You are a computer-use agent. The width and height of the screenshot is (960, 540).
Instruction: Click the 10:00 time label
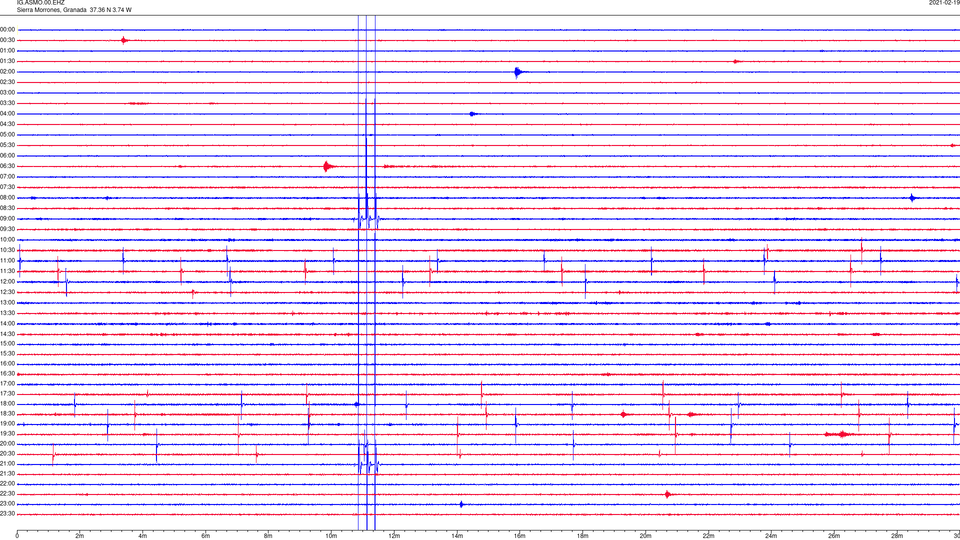tap(7, 240)
